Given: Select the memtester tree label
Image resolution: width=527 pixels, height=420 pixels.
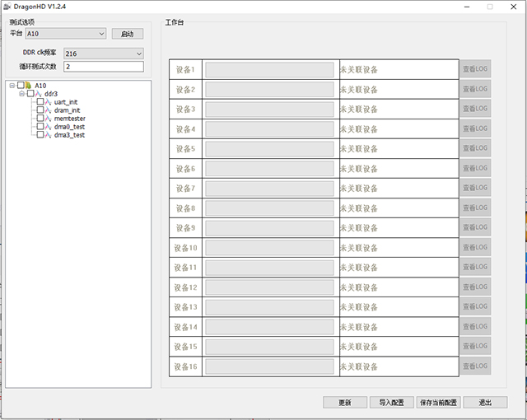Looking at the screenshot, I should point(70,119).
